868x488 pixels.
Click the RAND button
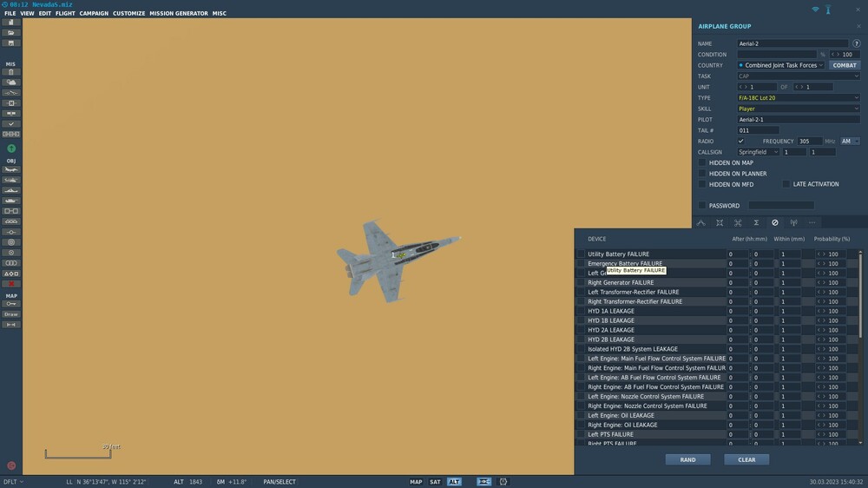tap(688, 459)
